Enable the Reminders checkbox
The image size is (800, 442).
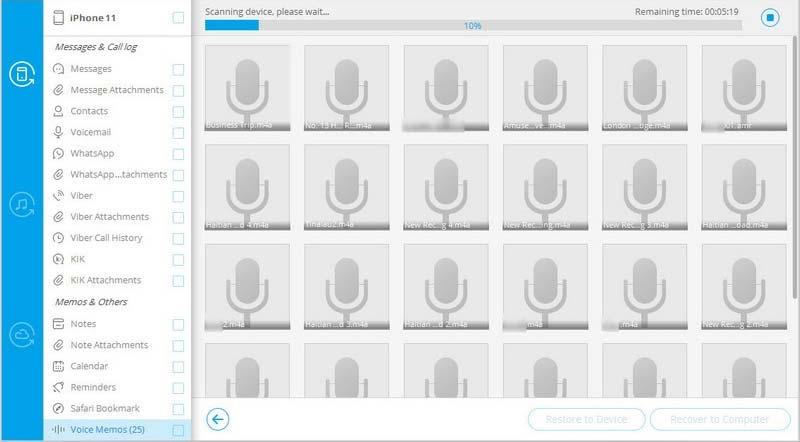click(178, 388)
